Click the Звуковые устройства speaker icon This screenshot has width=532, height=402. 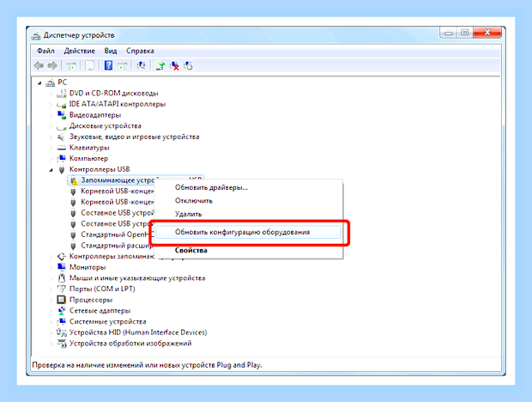(x=62, y=137)
